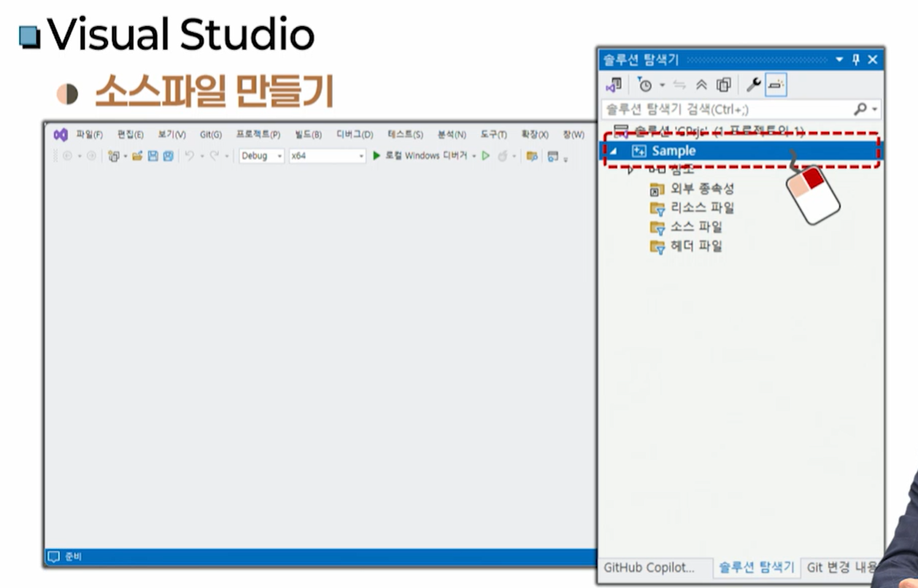This screenshot has width=918, height=588.
Task: Click start without debugging outline play icon
Action: pyautogui.click(x=486, y=156)
